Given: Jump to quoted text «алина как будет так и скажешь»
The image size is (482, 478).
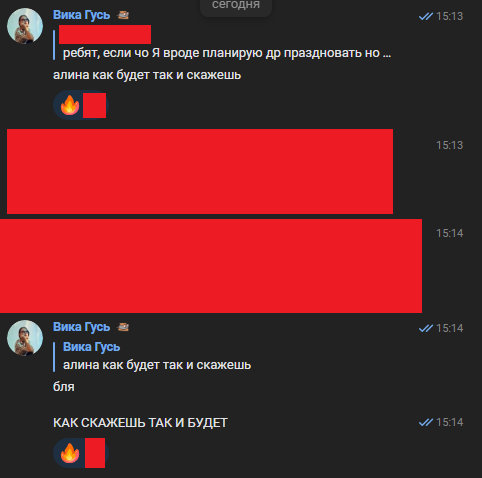Looking at the screenshot, I should 157,365.
